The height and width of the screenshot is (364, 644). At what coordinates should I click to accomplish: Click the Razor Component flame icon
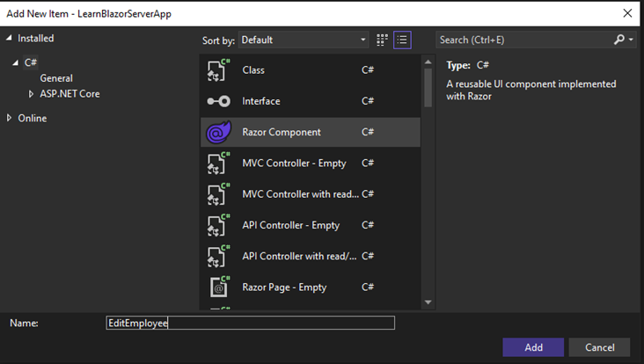[x=218, y=132]
